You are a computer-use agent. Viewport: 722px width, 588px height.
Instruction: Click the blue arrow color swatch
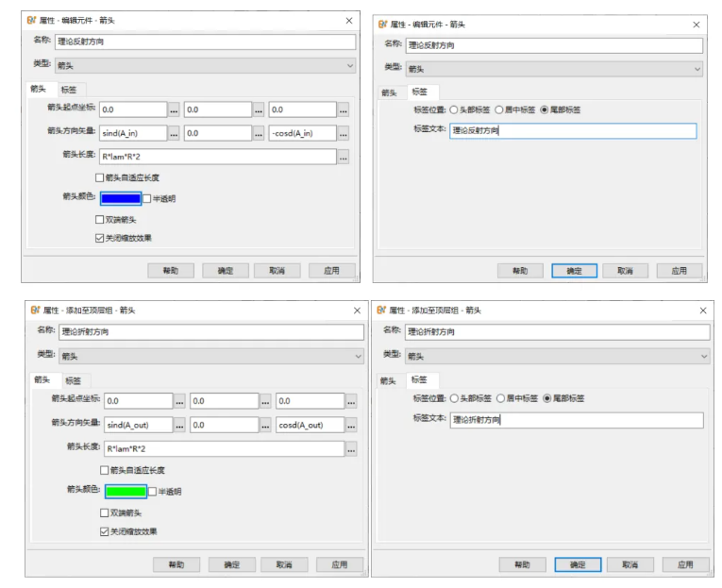coord(119,198)
